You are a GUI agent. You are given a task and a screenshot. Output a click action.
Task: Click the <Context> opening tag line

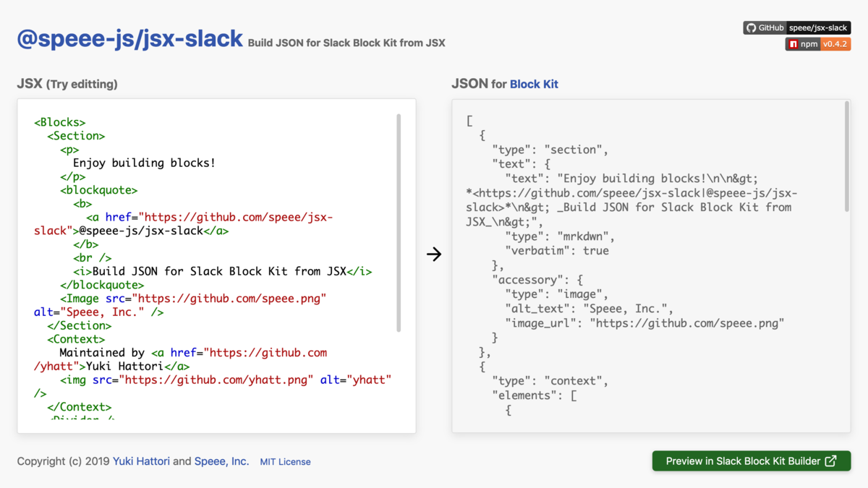76,339
